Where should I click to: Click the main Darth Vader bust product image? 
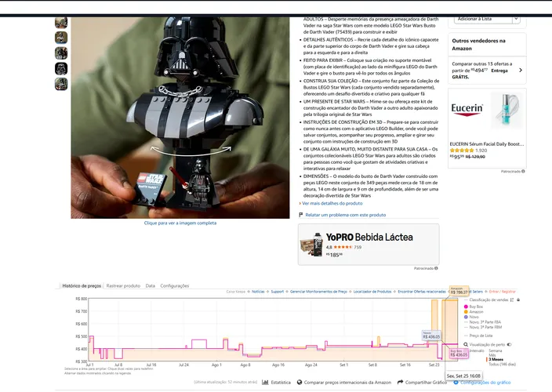pyautogui.click(x=180, y=118)
